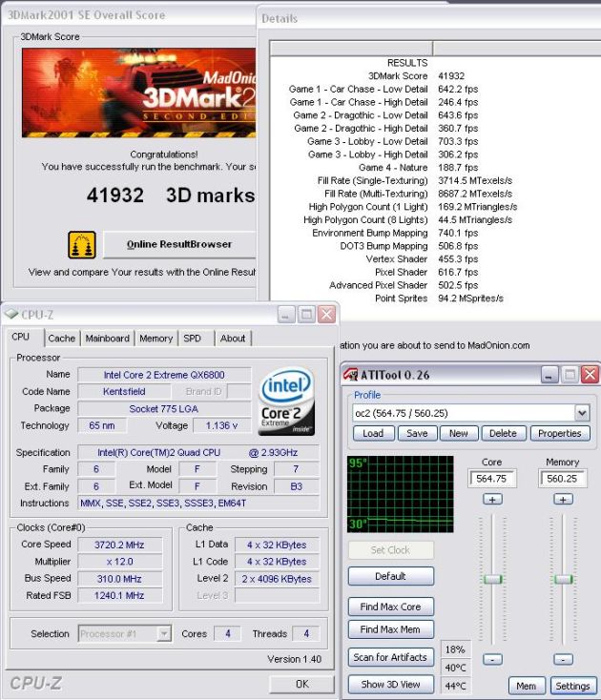The image size is (601, 700).
Task: Click the Code Name value Kentsfield
Action: click(x=124, y=392)
